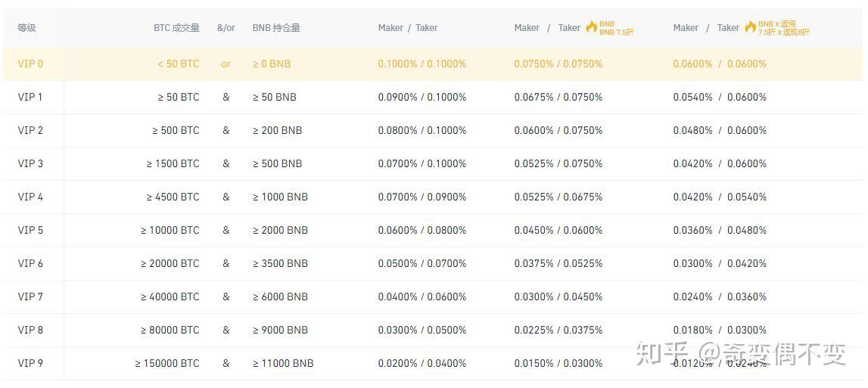The image size is (868, 388).
Task: Click the ≥ 0 BNB cell
Action: click(x=272, y=64)
